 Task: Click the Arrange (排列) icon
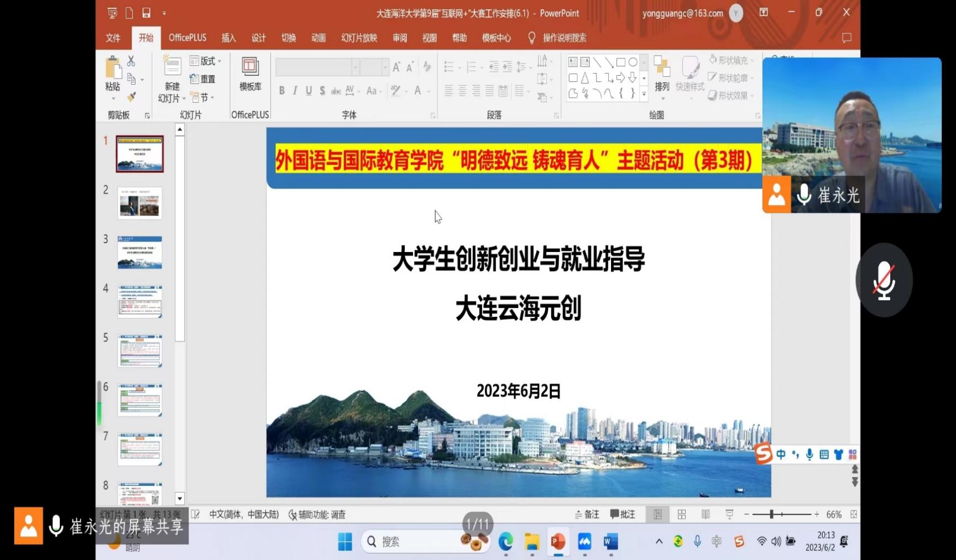click(x=662, y=74)
